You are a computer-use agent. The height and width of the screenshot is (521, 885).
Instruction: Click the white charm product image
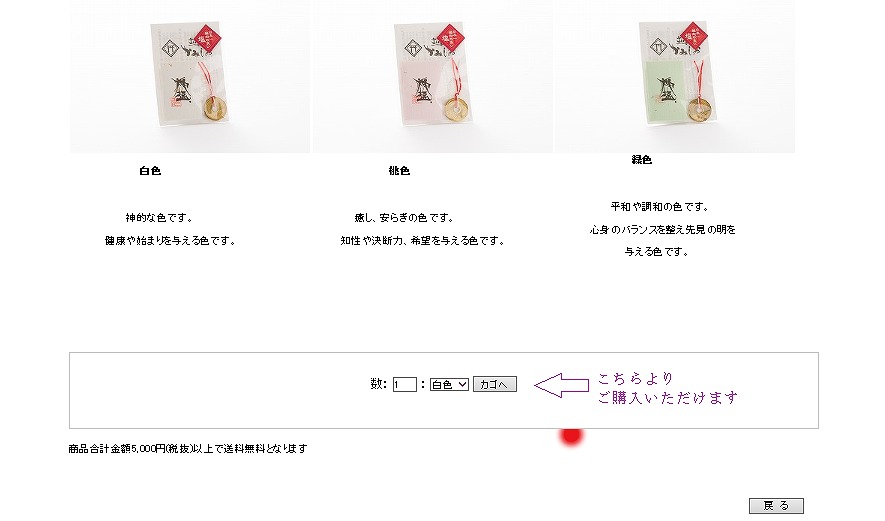click(190, 76)
